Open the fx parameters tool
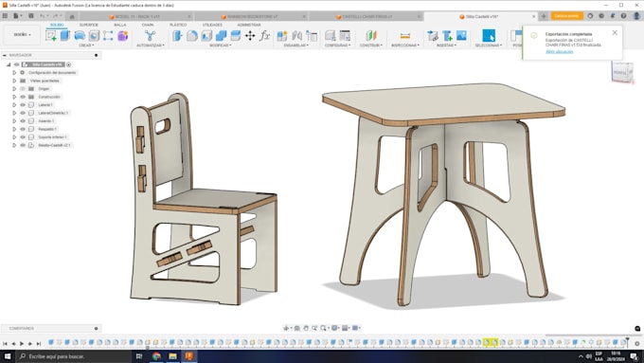 [x=264, y=36]
